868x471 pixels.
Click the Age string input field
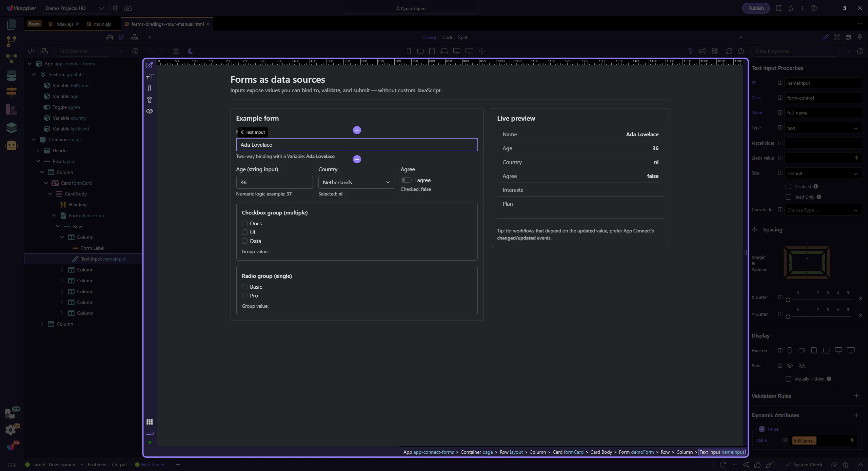click(x=274, y=182)
